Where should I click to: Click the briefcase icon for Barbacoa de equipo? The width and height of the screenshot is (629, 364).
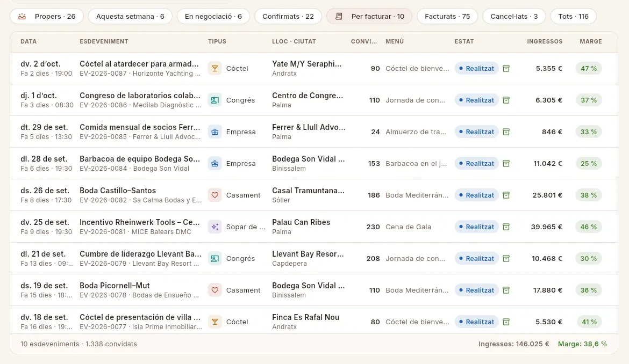tap(215, 163)
